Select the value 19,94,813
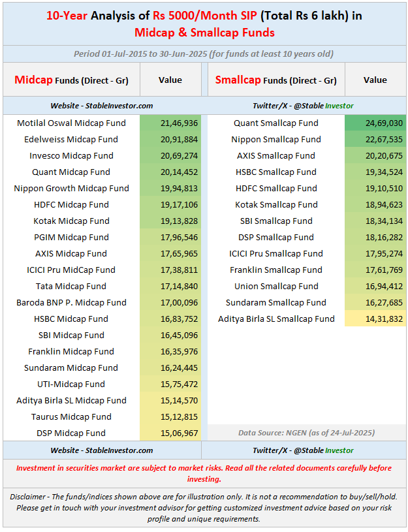The height and width of the screenshot is (532, 408). (x=179, y=188)
